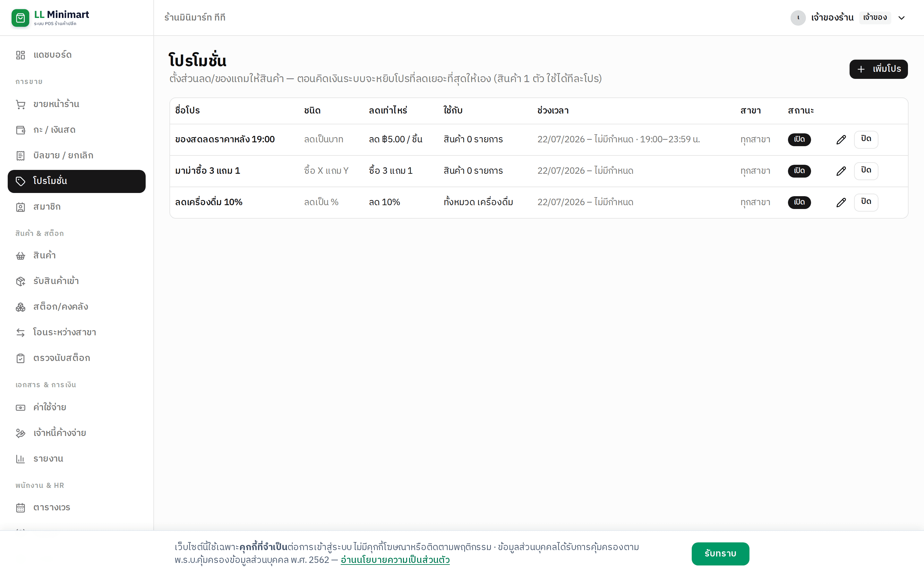
Task: Click the pencil icon for ลดเครื่องดื่ม 10%
Action: pos(841,202)
